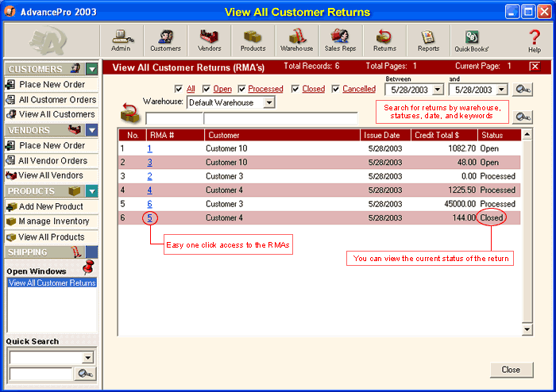Click the Customers section people icon
Image resolution: width=556 pixels, height=392 pixels.
point(75,68)
